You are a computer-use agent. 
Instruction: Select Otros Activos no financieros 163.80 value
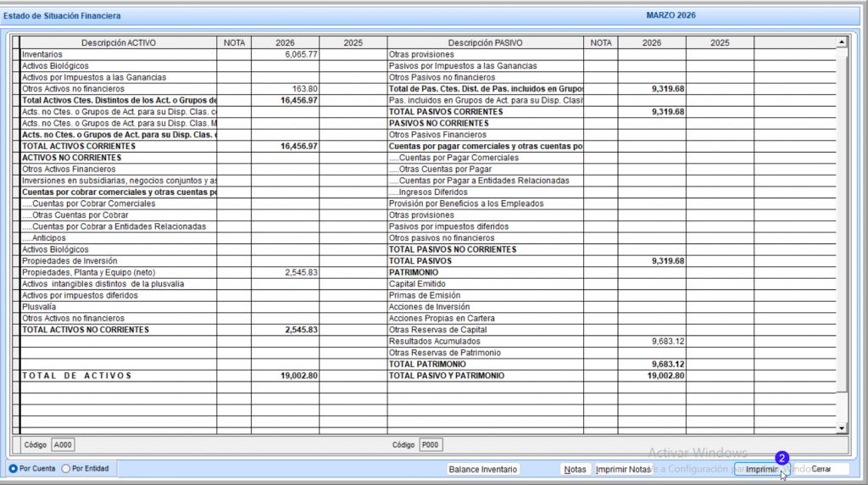click(x=285, y=88)
